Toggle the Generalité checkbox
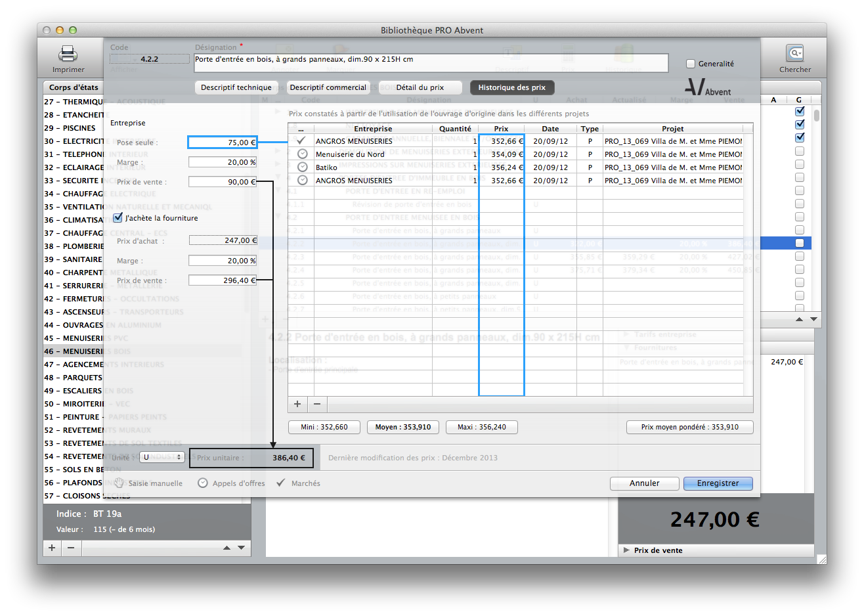Image resolution: width=864 pixels, height=616 pixels. pyautogui.click(x=691, y=64)
